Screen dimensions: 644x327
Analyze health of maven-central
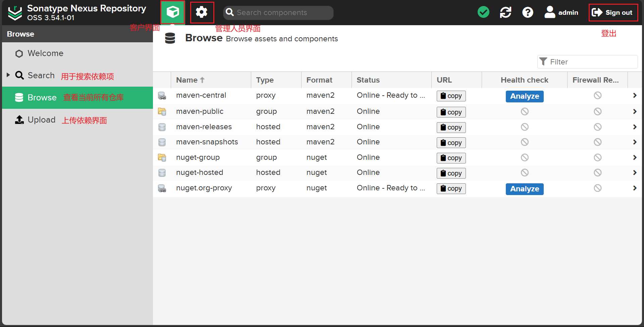[x=525, y=96]
